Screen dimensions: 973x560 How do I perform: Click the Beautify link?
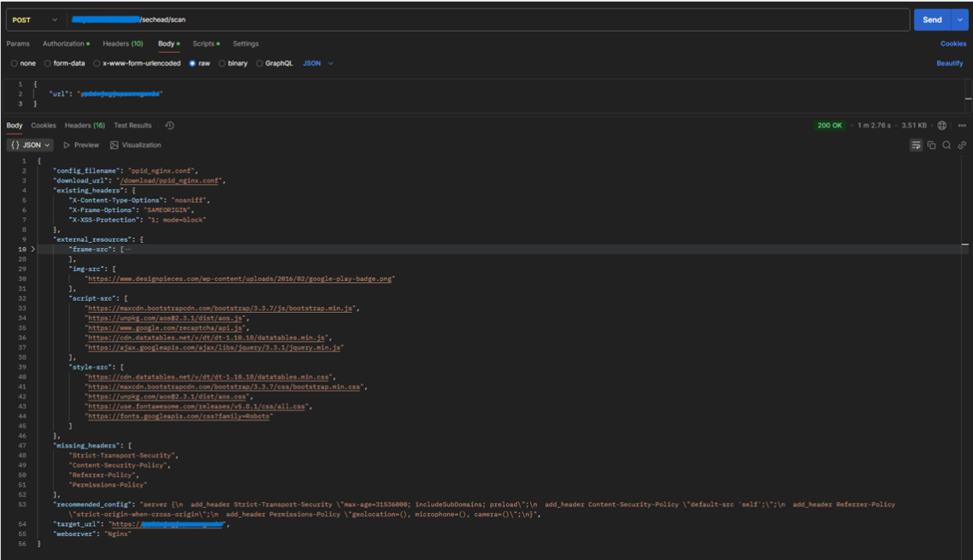pos(949,63)
